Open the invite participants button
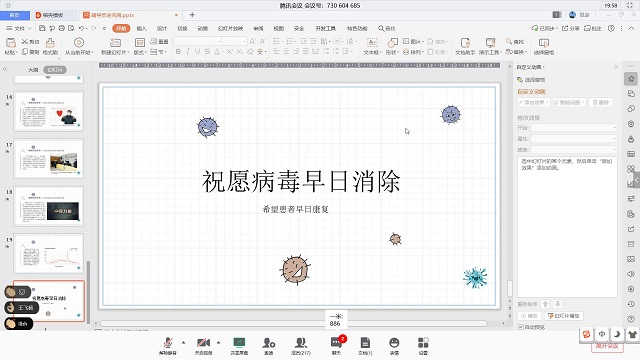The image size is (640, 360). (x=269, y=345)
